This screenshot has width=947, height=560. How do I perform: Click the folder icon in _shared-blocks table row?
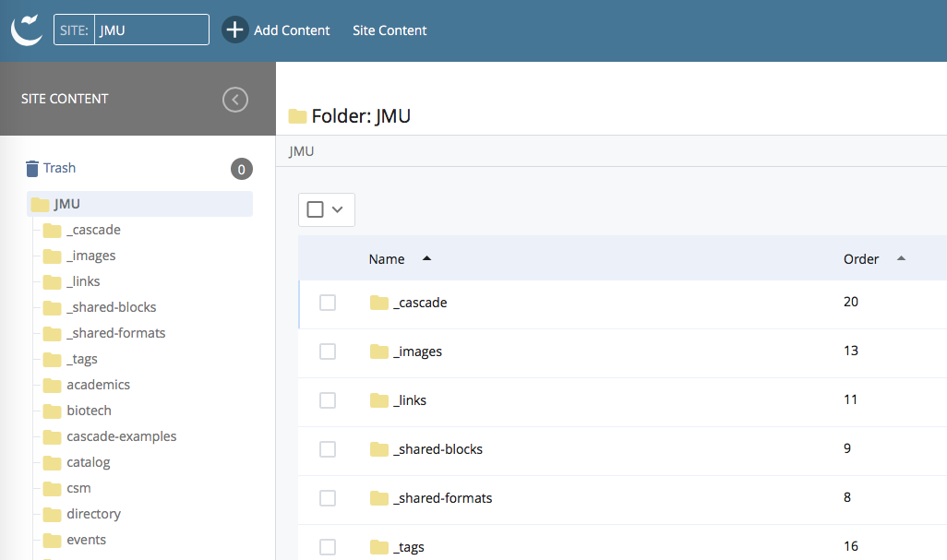tap(379, 449)
